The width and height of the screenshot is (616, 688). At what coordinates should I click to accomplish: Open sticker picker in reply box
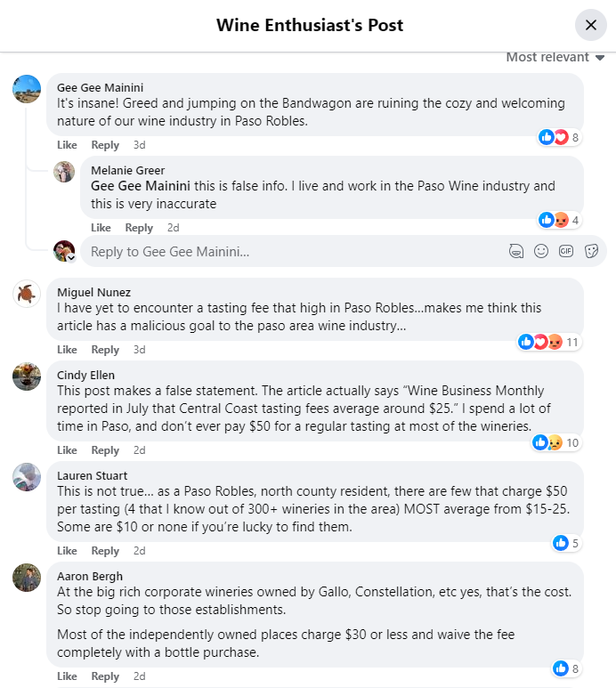click(590, 252)
